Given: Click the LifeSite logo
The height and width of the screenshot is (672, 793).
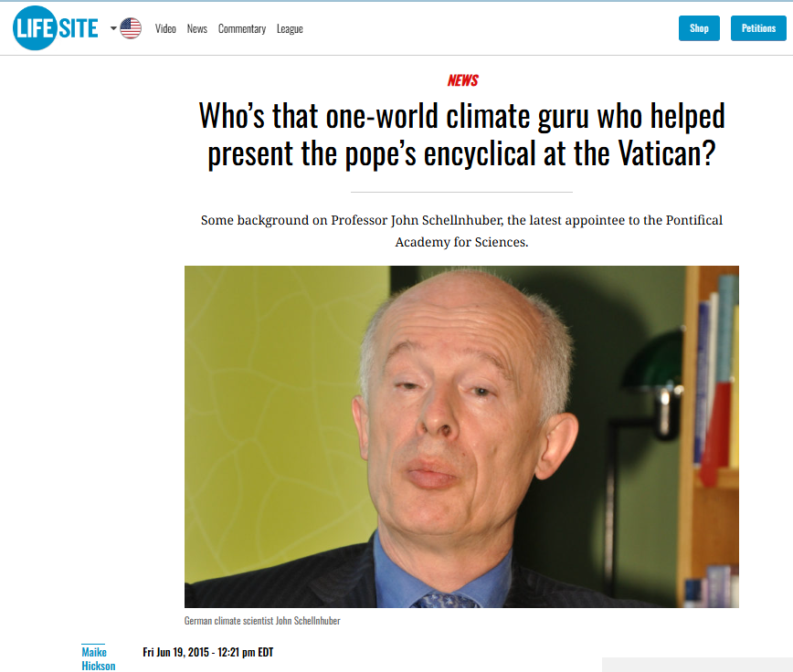Looking at the screenshot, I should point(56,28).
